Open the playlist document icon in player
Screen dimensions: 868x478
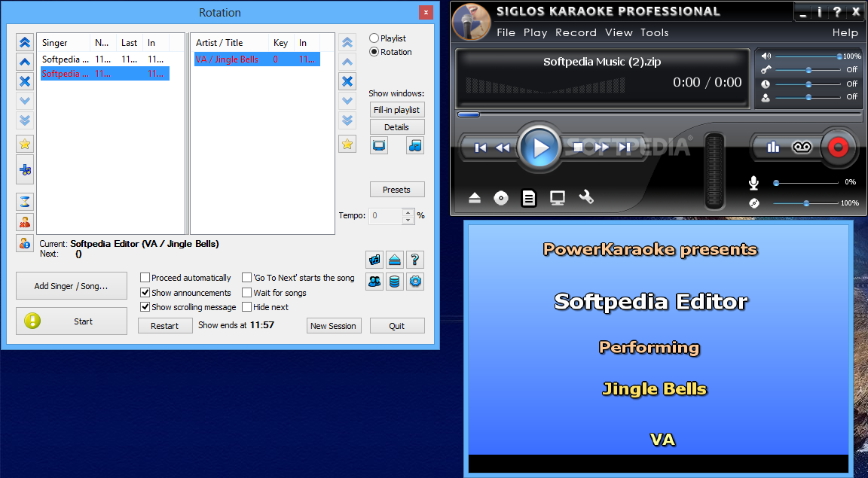[529, 197]
